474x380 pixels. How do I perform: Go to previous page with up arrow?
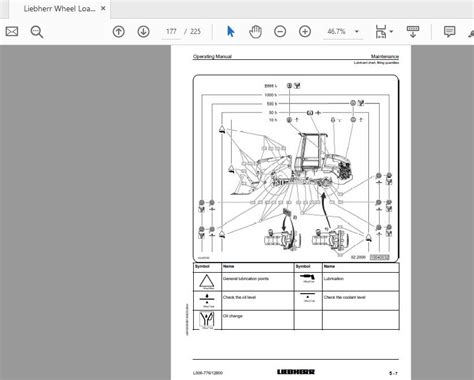pos(119,32)
